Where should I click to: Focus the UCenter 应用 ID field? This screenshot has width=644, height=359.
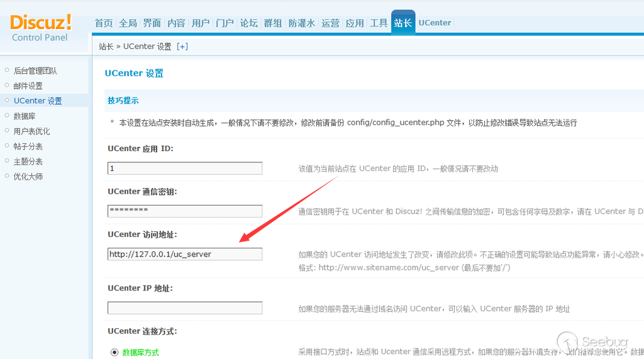click(x=185, y=168)
